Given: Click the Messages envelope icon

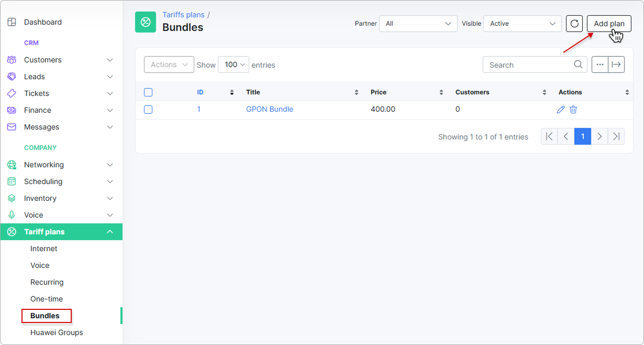Looking at the screenshot, I should click(x=12, y=127).
